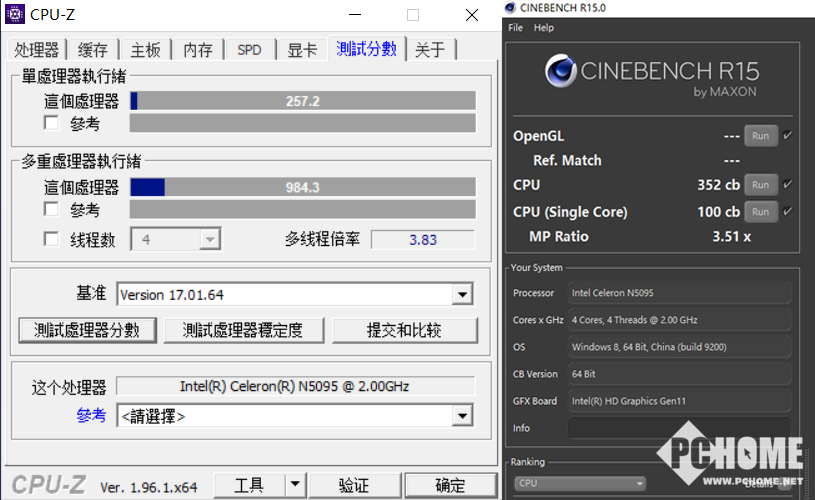Viewport: 815px width, 500px height.
Task: Open the File menu in Cinebench
Action: [516, 28]
